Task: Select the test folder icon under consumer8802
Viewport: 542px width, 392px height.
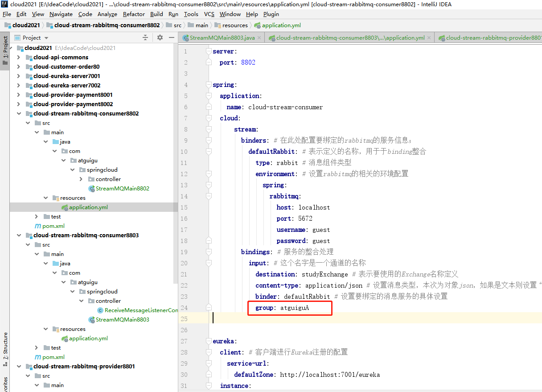Action: point(47,217)
